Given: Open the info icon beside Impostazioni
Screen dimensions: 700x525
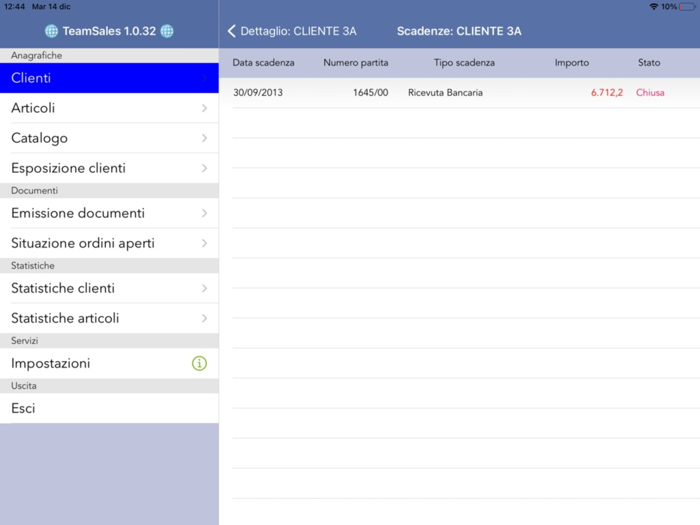Looking at the screenshot, I should (199, 363).
